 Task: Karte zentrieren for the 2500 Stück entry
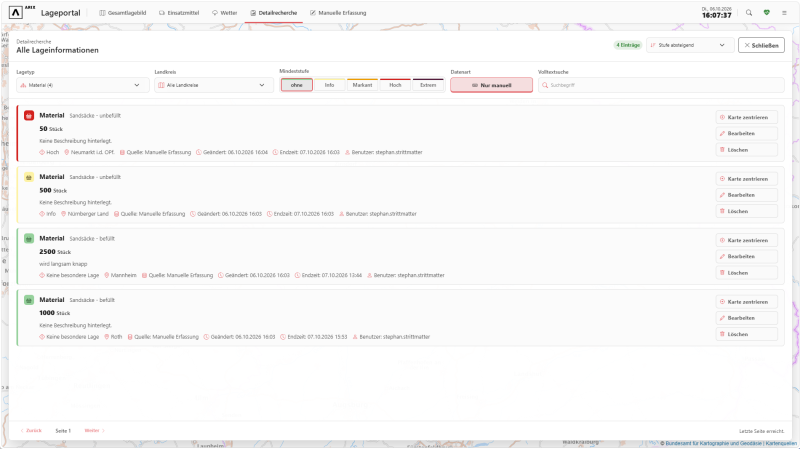point(746,240)
